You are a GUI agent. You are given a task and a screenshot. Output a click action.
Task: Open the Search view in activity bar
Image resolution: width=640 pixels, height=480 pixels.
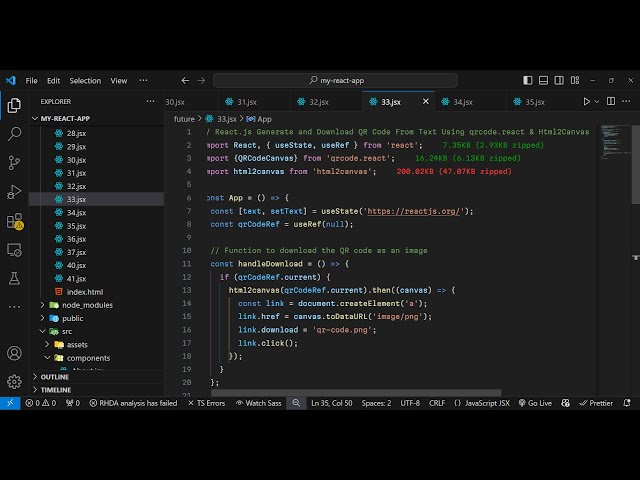14,133
